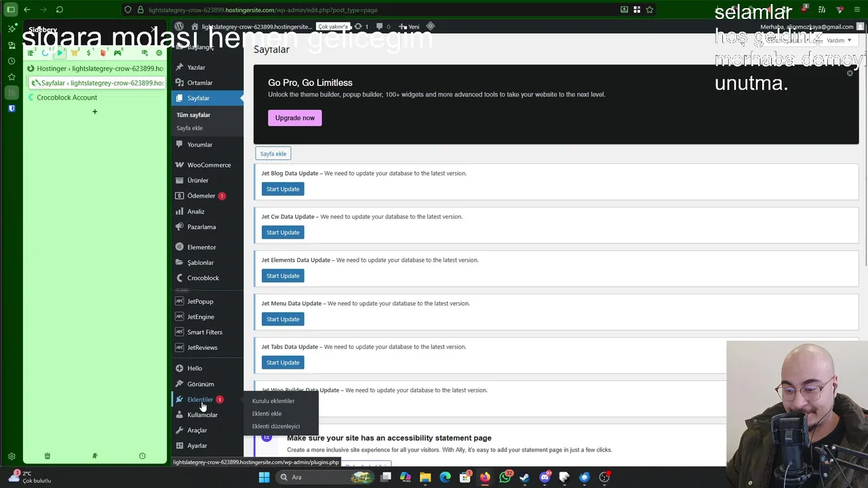This screenshot has width=868, height=488.
Task: Open Elementor in the WordPress menu
Action: [207, 247]
